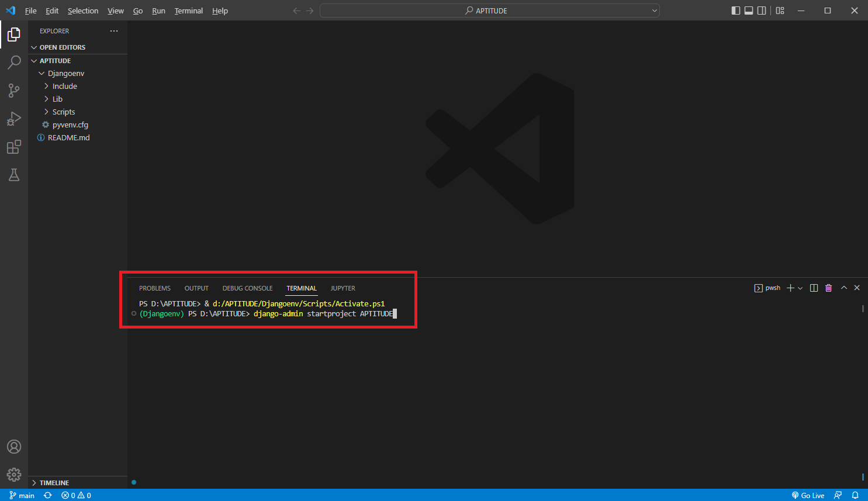Open the Manage gear settings icon
This screenshot has width=868, height=501.
point(14,474)
